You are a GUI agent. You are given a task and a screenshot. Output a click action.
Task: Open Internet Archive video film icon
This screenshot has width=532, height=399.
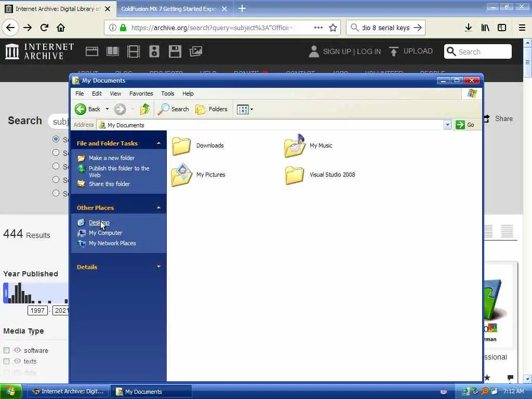(134, 51)
